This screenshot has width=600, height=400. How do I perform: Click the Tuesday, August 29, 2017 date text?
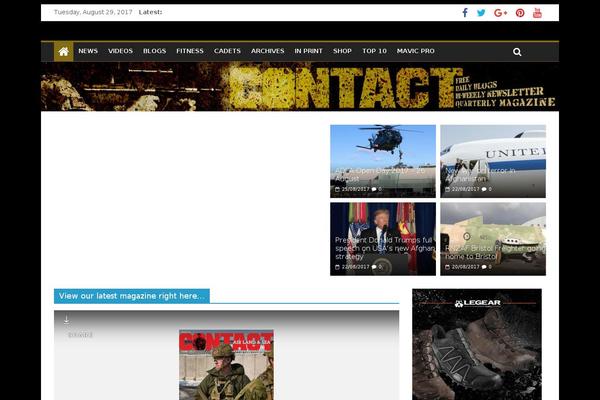coord(93,12)
